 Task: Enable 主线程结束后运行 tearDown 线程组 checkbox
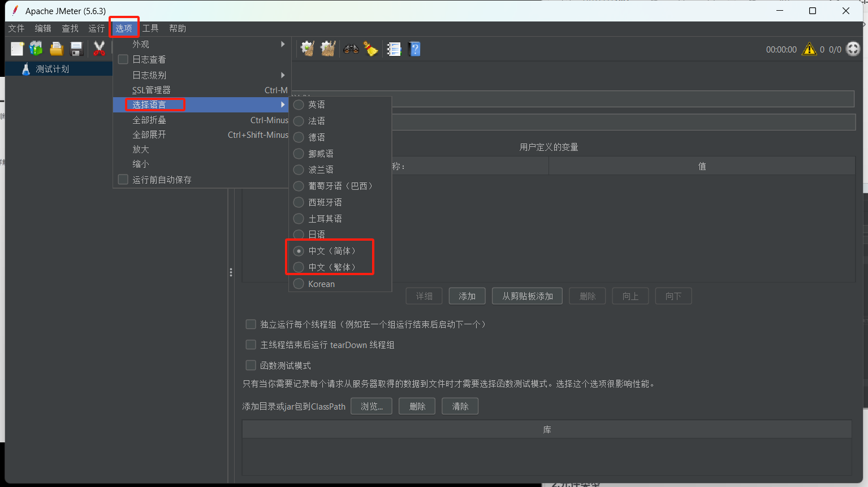tap(251, 345)
